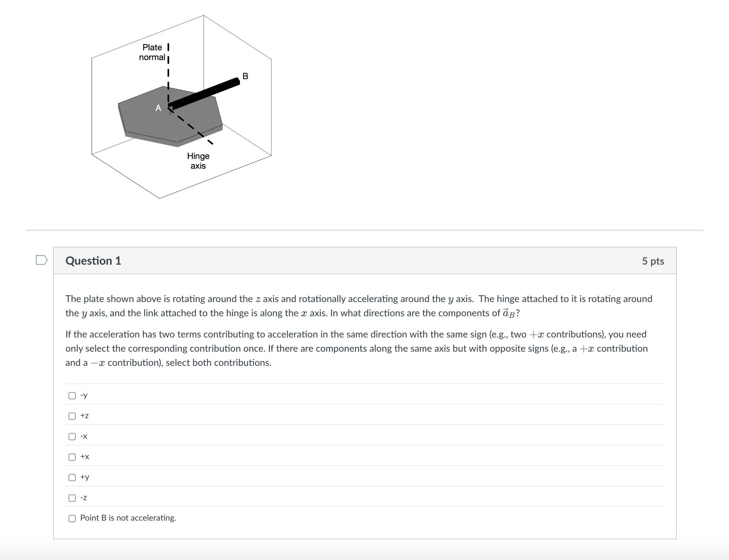Click the 'Plate normal' label in the figure

tap(153, 52)
